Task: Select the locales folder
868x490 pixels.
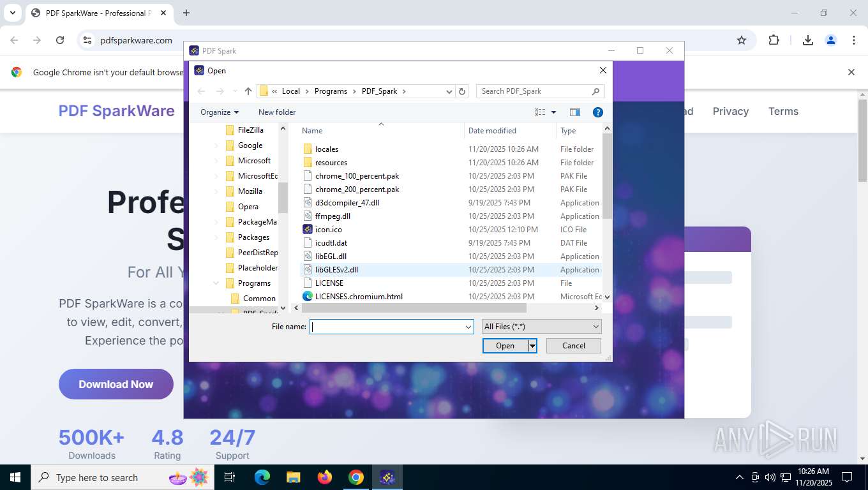Action: [x=326, y=149]
